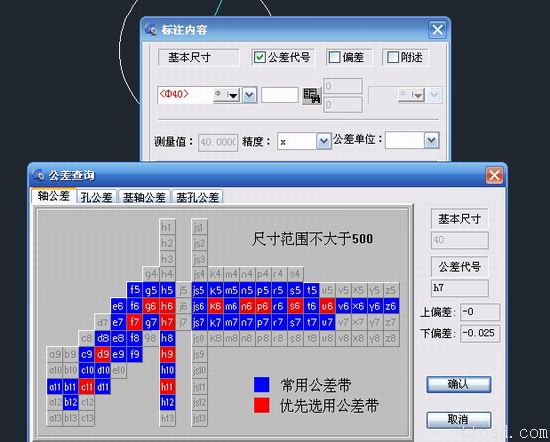Click the tolerance lookup icon button
The image size is (550, 442).
point(312,96)
